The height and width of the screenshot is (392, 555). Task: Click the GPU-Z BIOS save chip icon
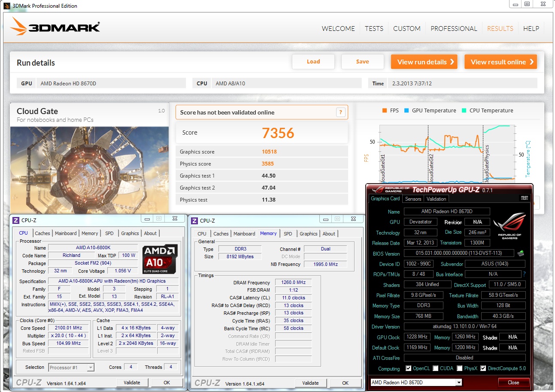click(x=521, y=253)
